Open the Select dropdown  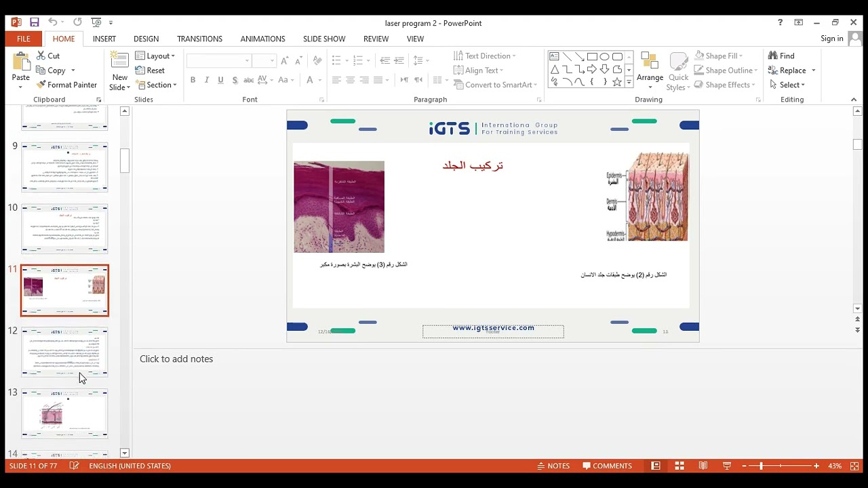click(787, 85)
